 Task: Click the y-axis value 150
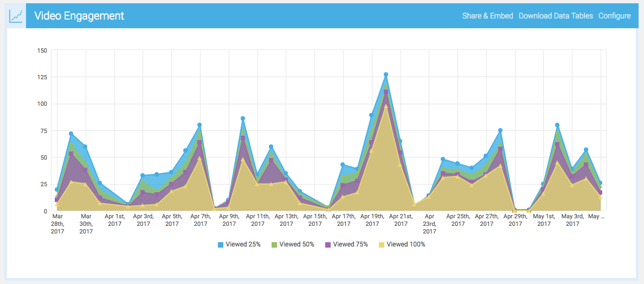point(42,50)
